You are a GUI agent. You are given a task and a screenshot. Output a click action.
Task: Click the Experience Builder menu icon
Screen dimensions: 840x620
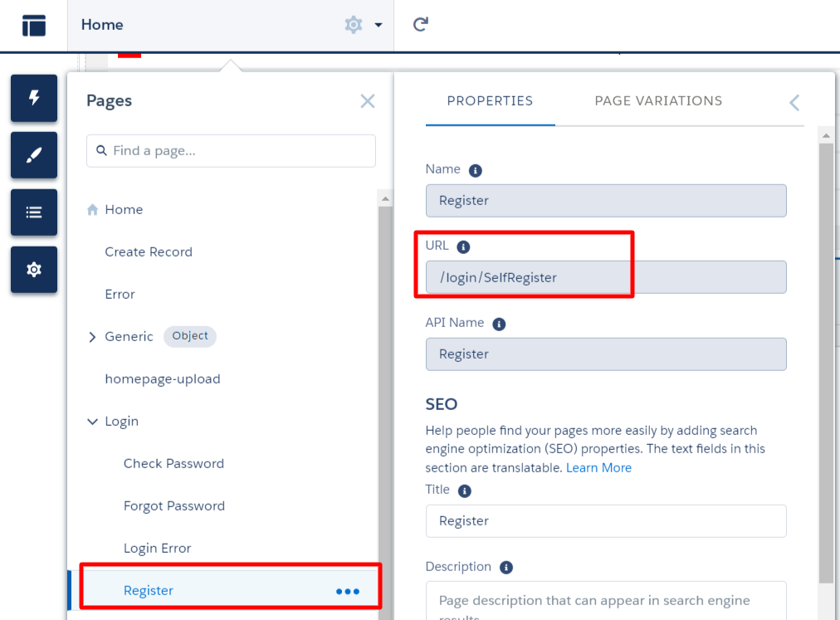point(34,25)
